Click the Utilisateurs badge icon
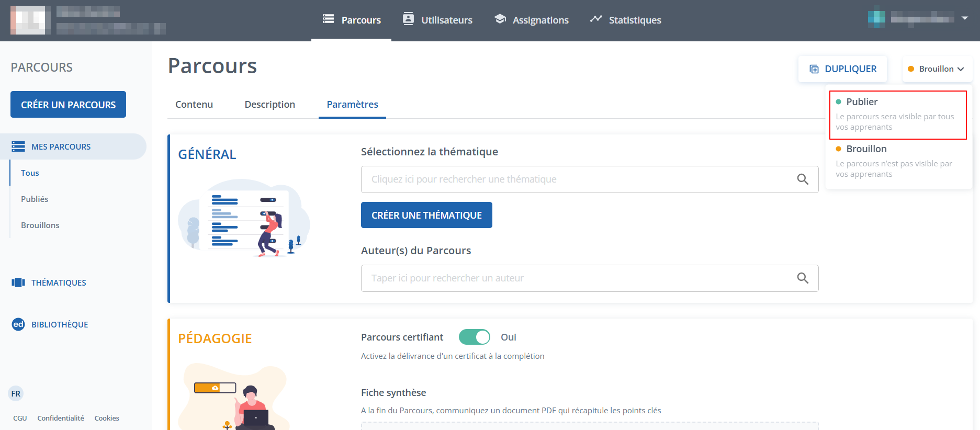The height and width of the screenshot is (430, 980). 408,19
